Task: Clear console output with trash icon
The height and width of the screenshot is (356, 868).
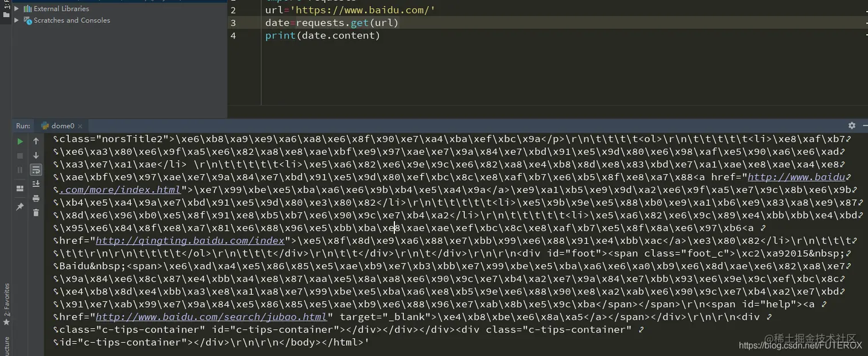Action: 36,213
